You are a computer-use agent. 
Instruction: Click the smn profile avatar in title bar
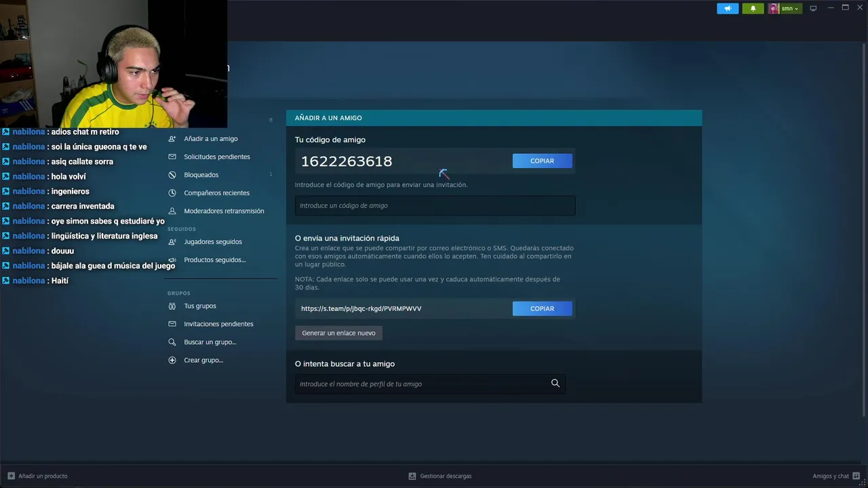(773, 9)
